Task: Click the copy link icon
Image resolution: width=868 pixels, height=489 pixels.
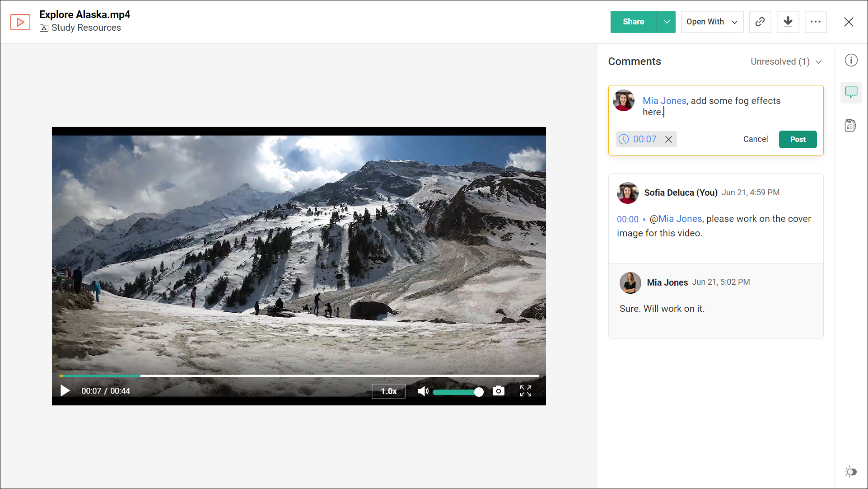Action: pyautogui.click(x=760, y=22)
